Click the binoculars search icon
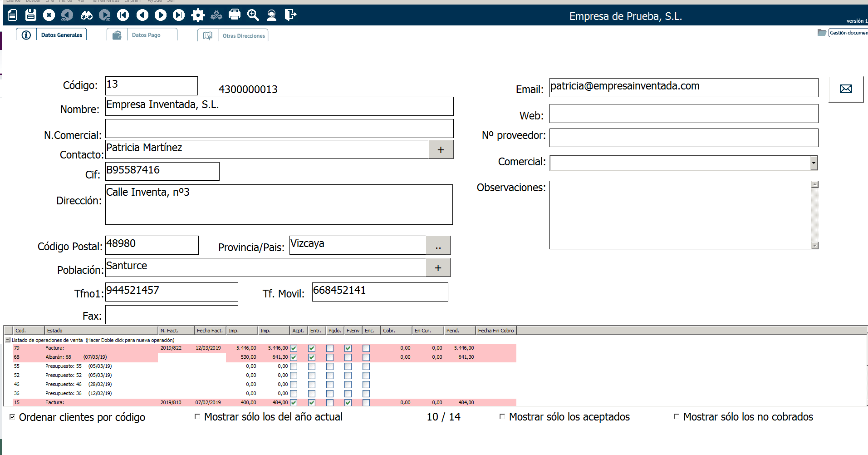 coord(86,15)
